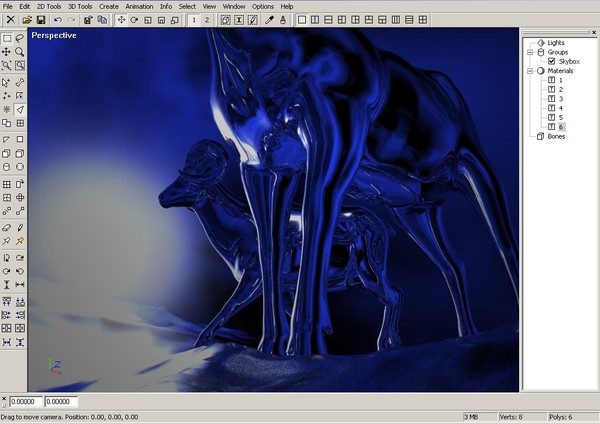Toggle toolbar button 2
The height and width of the screenshot is (424, 600).
click(x=207, y=20)
